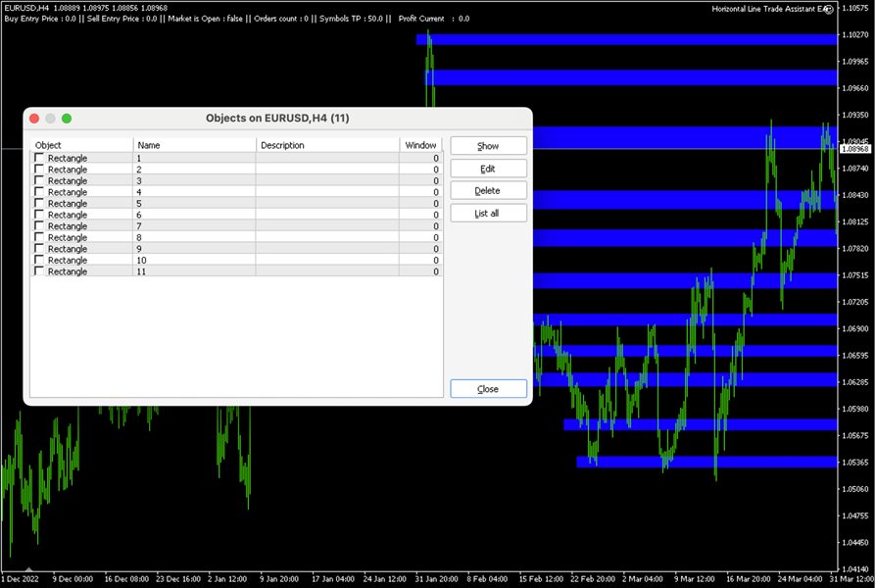Viewport: 876px width, 588px height.
Task: Click the '1 Dec 2022' date on the time axis
Action: coord(21,579)
